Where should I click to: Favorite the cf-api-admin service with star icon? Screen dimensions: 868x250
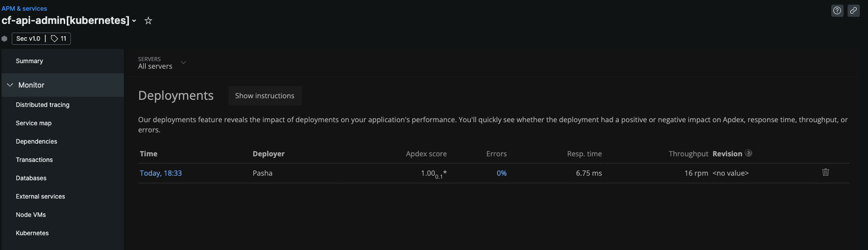(x=148, y=21)
